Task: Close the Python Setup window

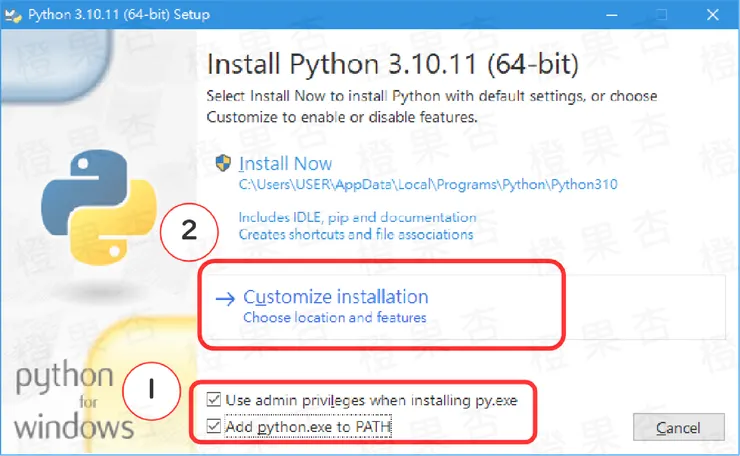Action: click(x=710, y=15)
